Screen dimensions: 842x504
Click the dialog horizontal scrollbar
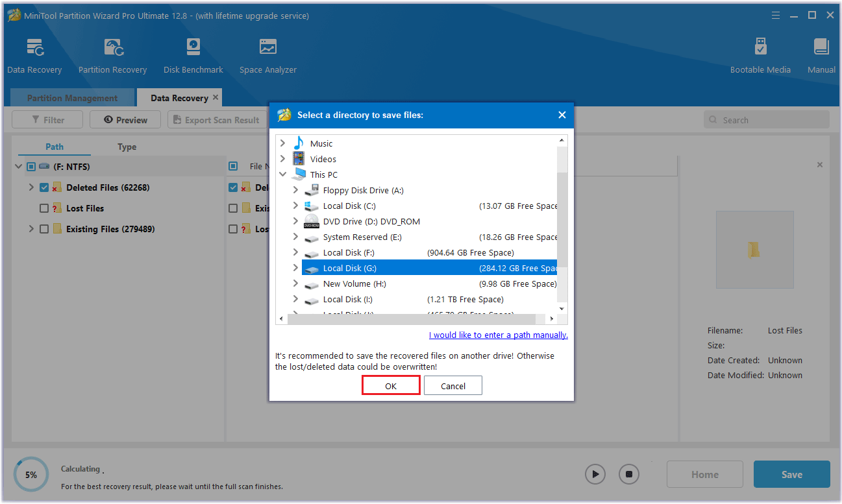click(x=412, y=318)
